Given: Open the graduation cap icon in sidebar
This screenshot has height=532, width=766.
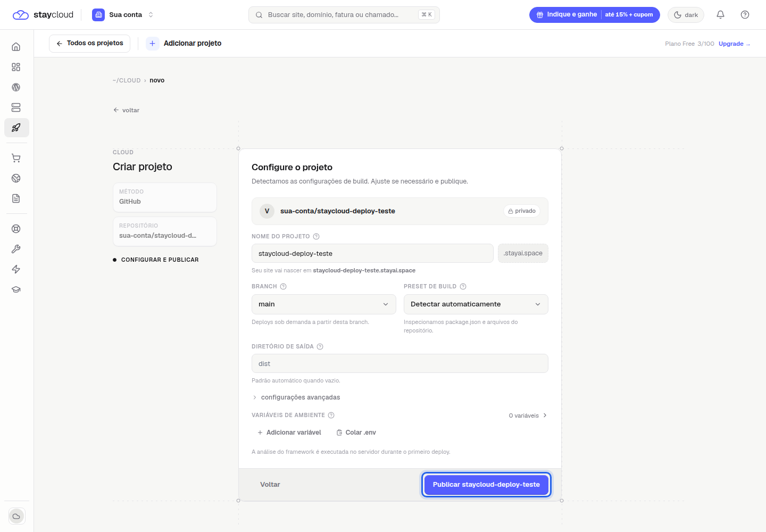Looking at the screenshot, I should pos(16,289).
